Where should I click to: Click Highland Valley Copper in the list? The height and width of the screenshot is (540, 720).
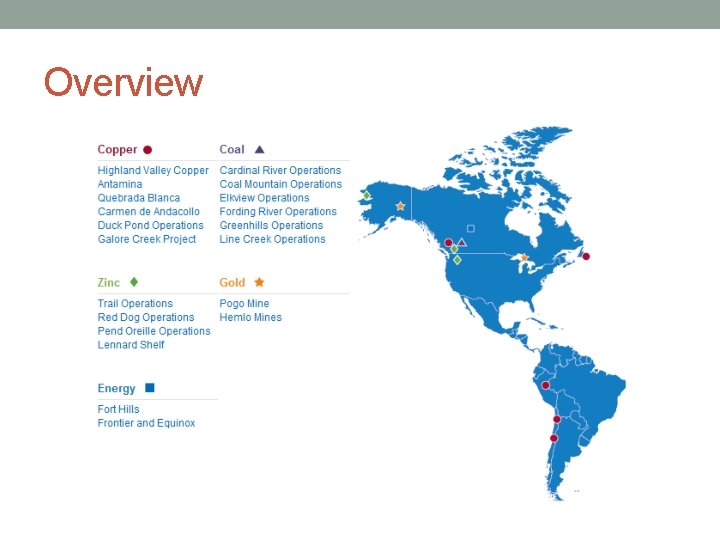coord(153,170)
